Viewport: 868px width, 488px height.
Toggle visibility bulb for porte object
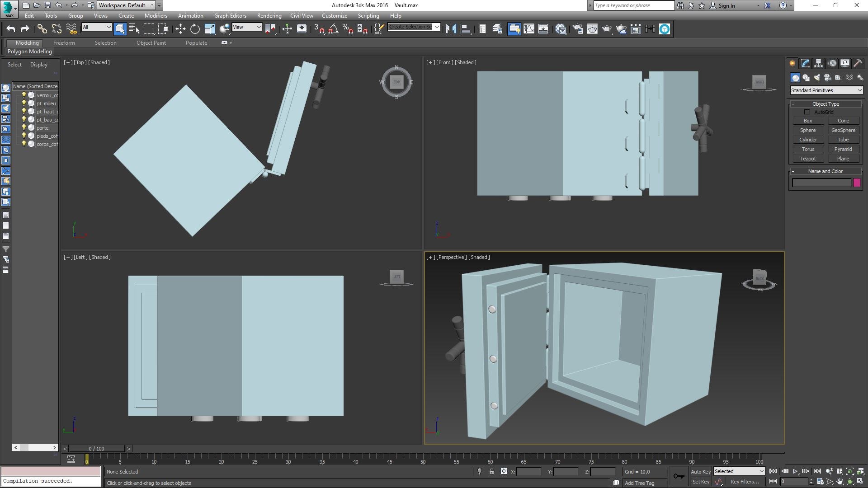click(x=24, y=128)
